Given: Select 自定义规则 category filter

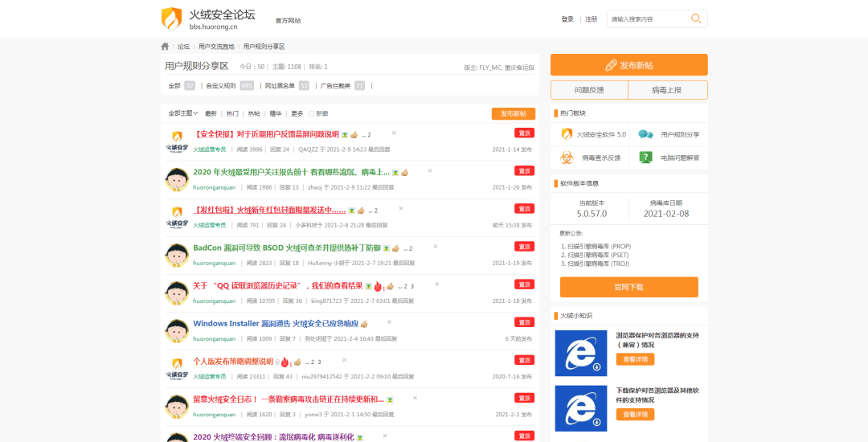Looking at the screenshot, I should [221, 86].
